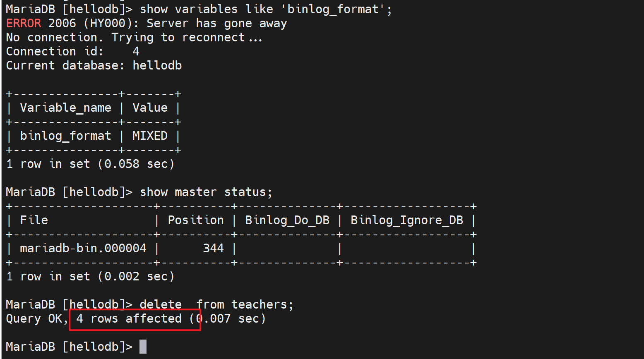The height and width of the screenshot is (359, 644).
Task: Click the position value 344
Action: [213, 248]
